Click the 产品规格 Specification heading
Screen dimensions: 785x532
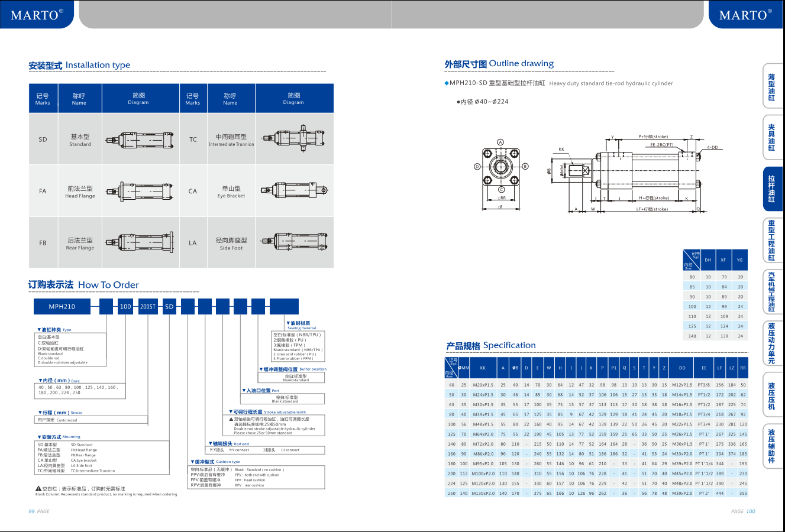pyautogui.click(x=491, y=345)
